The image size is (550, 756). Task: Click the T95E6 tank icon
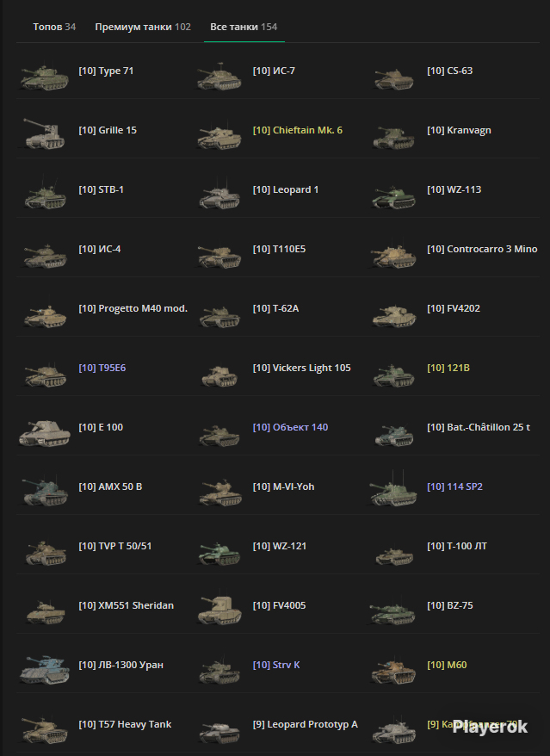click(x=45, y=375)
